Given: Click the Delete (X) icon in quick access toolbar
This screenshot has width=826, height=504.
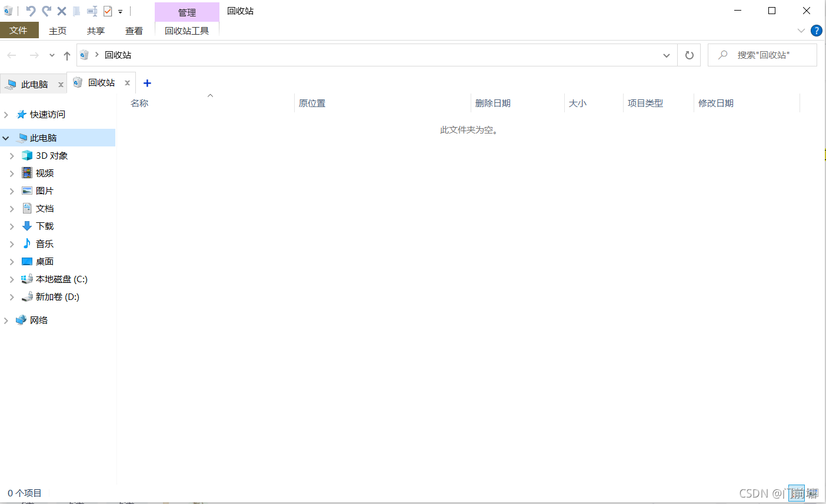Looking at the screenshot, I should tap(61, 10).
